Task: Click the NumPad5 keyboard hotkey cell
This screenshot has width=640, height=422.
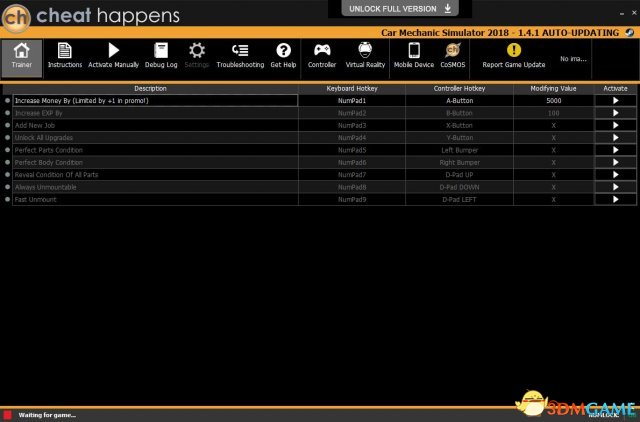Action: coord(352,150)
